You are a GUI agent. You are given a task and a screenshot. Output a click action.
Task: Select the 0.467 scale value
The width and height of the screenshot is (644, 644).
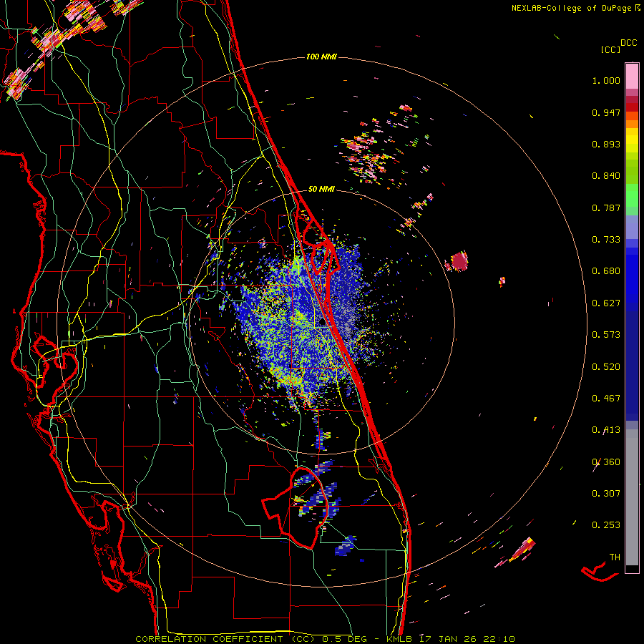coord(606,399)
